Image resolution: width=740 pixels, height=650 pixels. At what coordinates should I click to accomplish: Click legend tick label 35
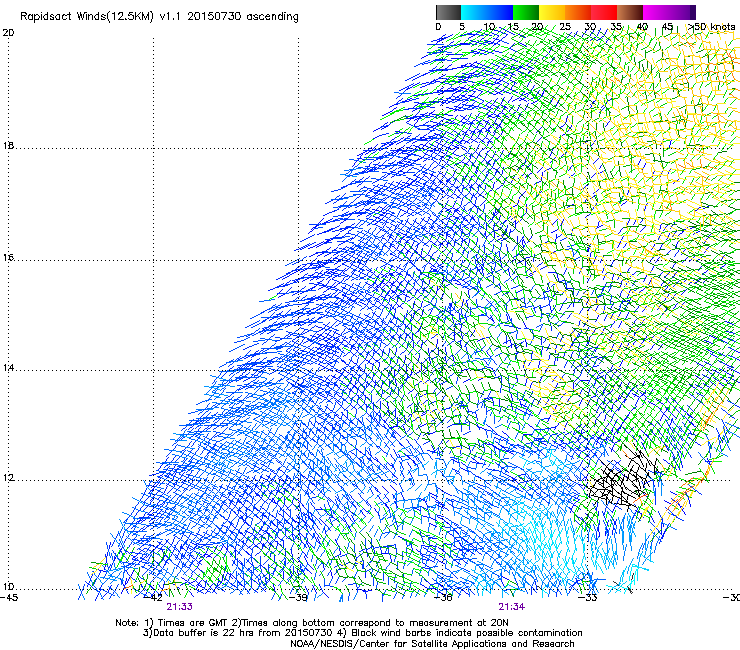coord(617,27)
